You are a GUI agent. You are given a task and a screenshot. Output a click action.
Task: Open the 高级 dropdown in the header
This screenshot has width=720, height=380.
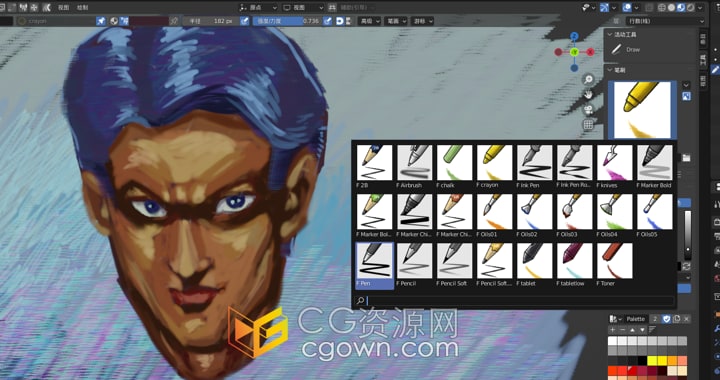[x=370, y=21]
